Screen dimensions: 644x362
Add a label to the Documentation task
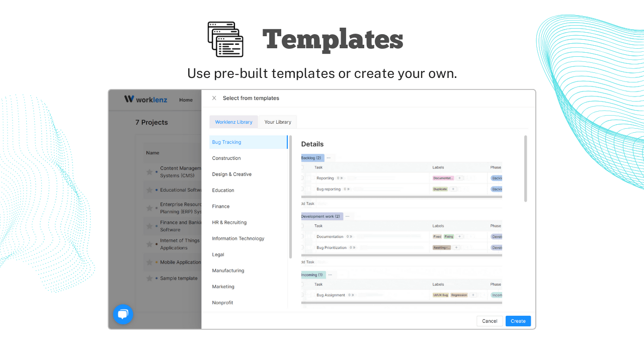pyautogui.click(x=459, y=236)
